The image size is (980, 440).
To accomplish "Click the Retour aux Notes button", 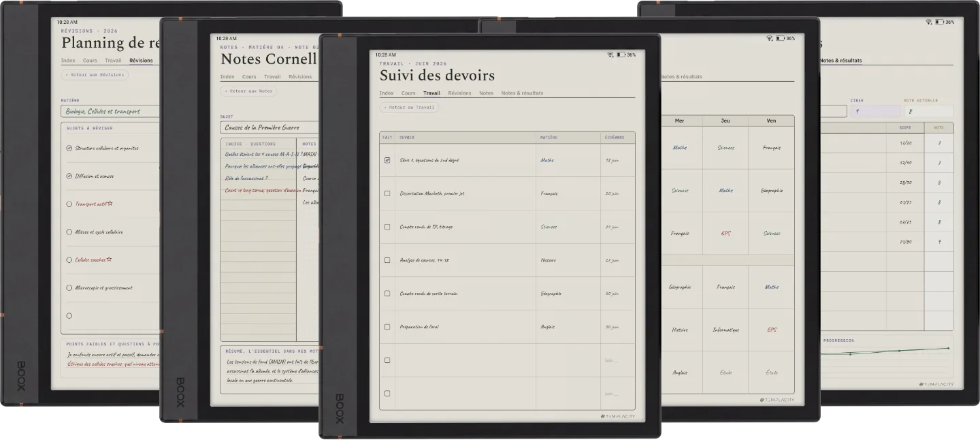I will coord(248,91).
